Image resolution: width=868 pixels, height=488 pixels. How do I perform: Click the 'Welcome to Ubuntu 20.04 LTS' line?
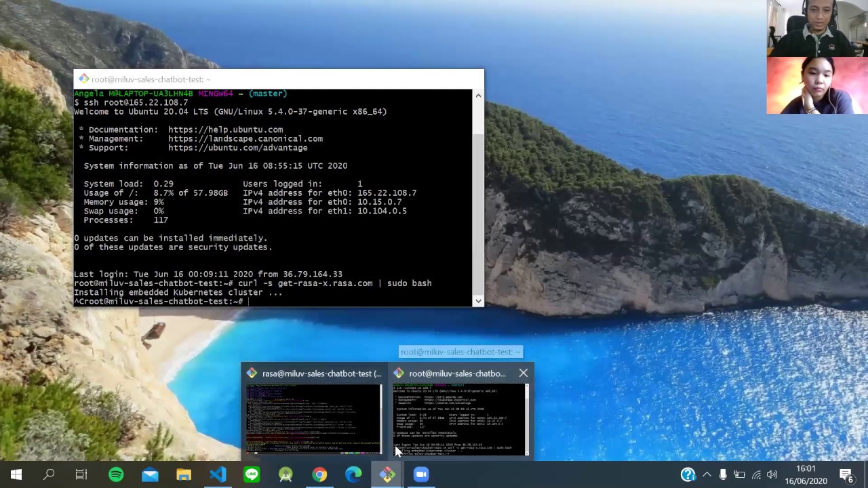(231, 111)
